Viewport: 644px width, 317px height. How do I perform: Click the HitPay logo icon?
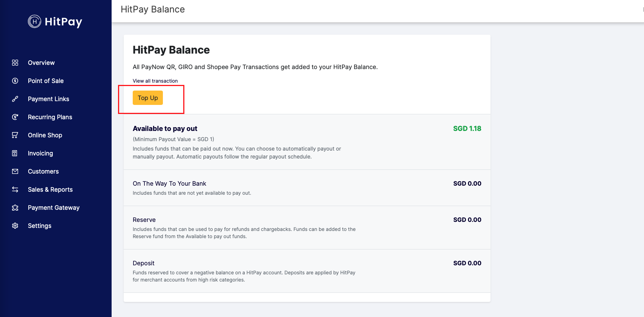(34, 22)
